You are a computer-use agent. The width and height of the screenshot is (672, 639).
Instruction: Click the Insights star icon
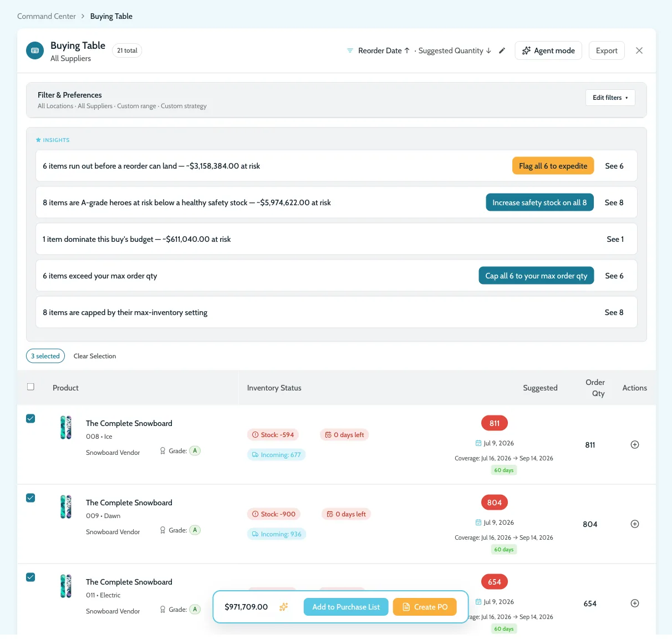click(x=38, y=140)
